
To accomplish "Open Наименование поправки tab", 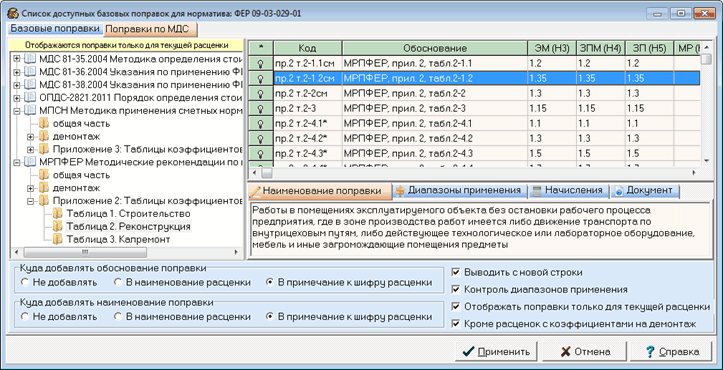I will pos(320,191).
